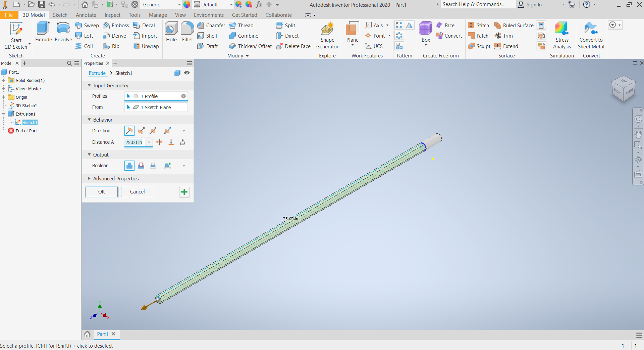Select the Extrude tool in ribbon
This screenshot has width=644, height=350.
44,32
